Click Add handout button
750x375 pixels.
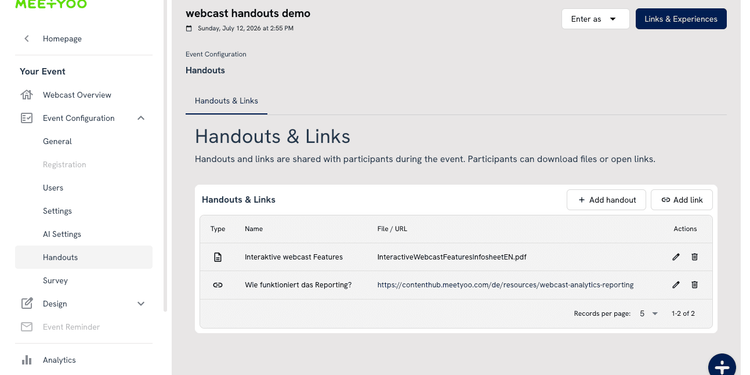point(607,200)
